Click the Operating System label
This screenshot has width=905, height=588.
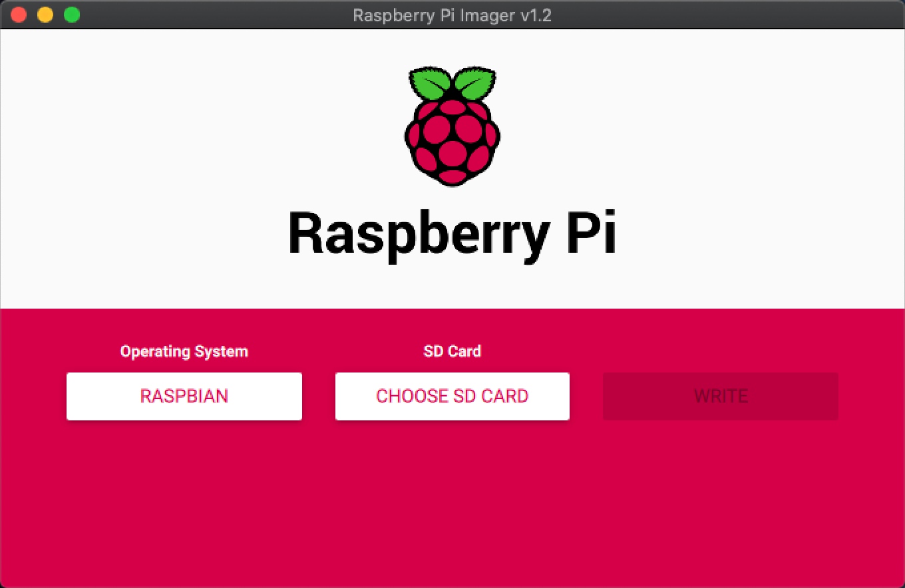(184, 351)
